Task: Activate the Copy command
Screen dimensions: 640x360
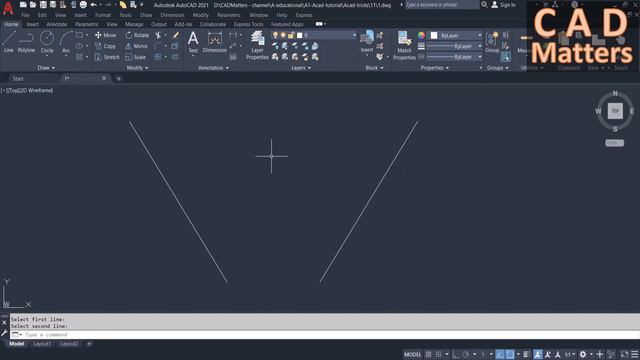Action: 105,46
